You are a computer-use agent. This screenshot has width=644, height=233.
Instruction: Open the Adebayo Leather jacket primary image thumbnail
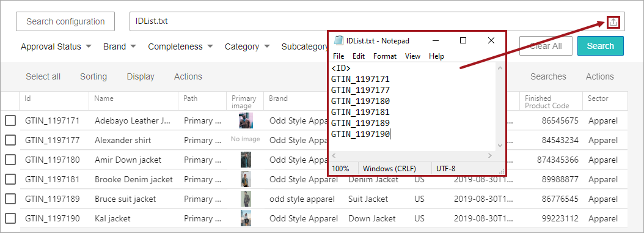(x=246, y=120)
